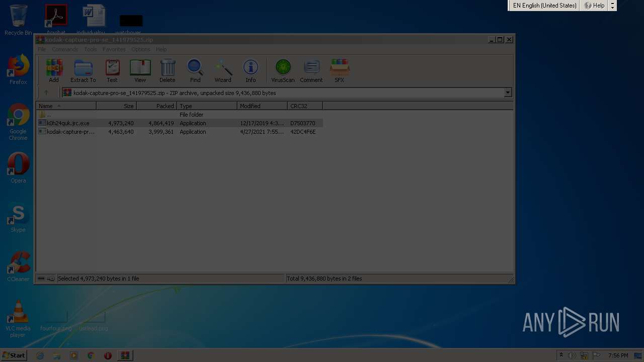Click the archive path text field

pyautogui.click(x=287, y=93)
